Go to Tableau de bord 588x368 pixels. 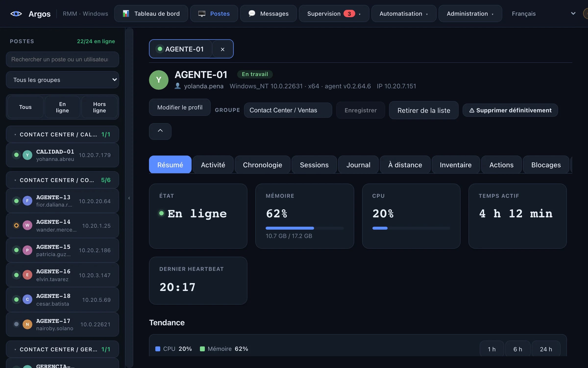click(151, 13)
